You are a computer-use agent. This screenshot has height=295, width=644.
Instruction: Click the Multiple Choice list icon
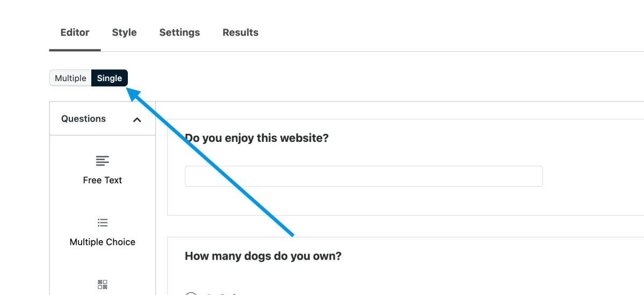point(103,222)
